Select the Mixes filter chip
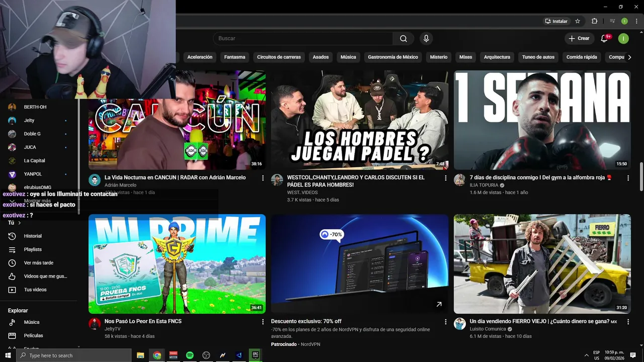Screen dimensions: 644x362 [x=466, y=57]
